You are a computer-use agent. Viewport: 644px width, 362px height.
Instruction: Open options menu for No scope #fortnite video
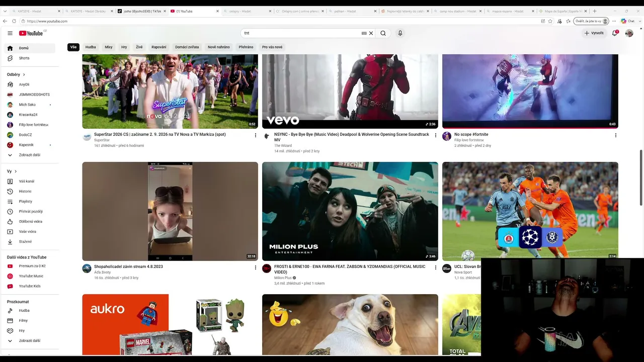click(615, 135)
